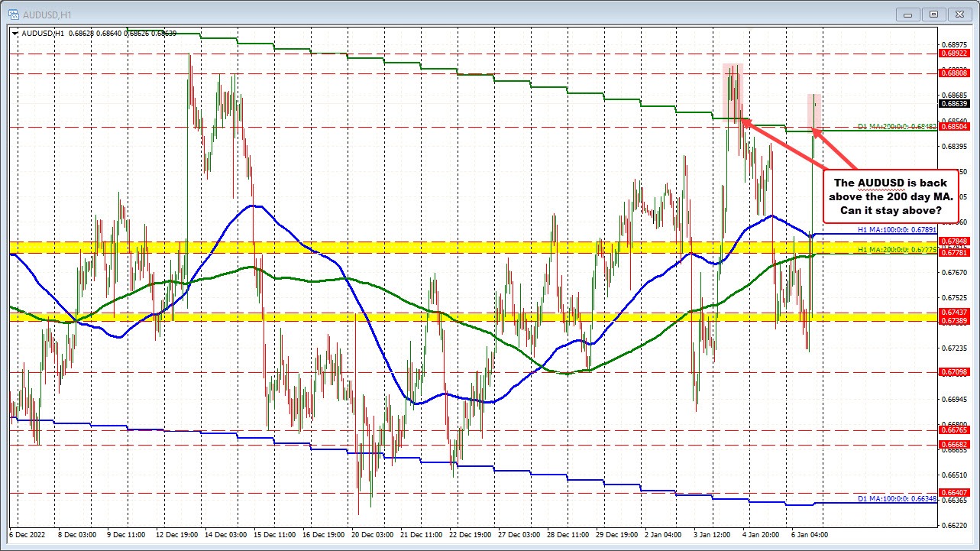Image resolution: width=980 pixels, height=551 pixels.
Task: Open the chart menu arrow beside AUDUSD,H1
Action: (x=15, y=33)
